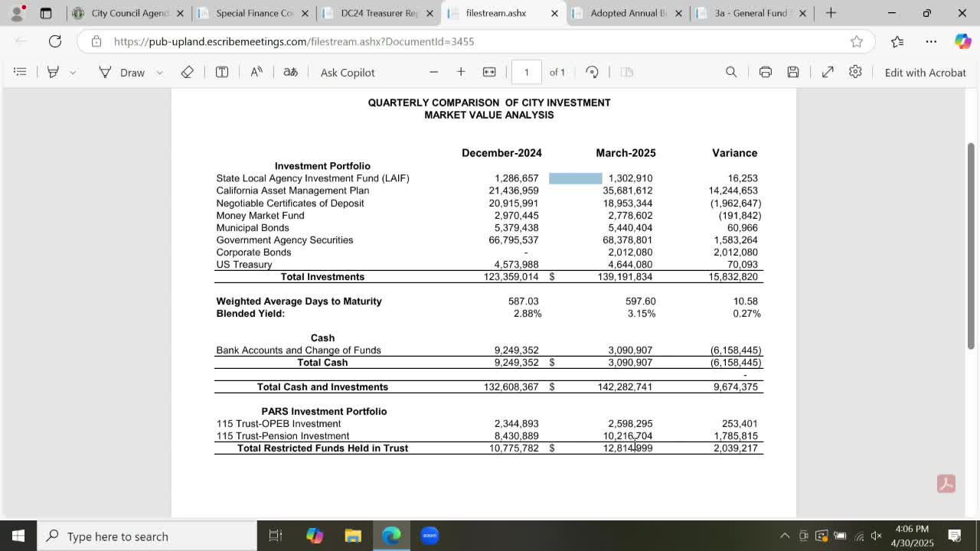
Task: Show hidden system tray icons chevron
Action: point(785,536)
